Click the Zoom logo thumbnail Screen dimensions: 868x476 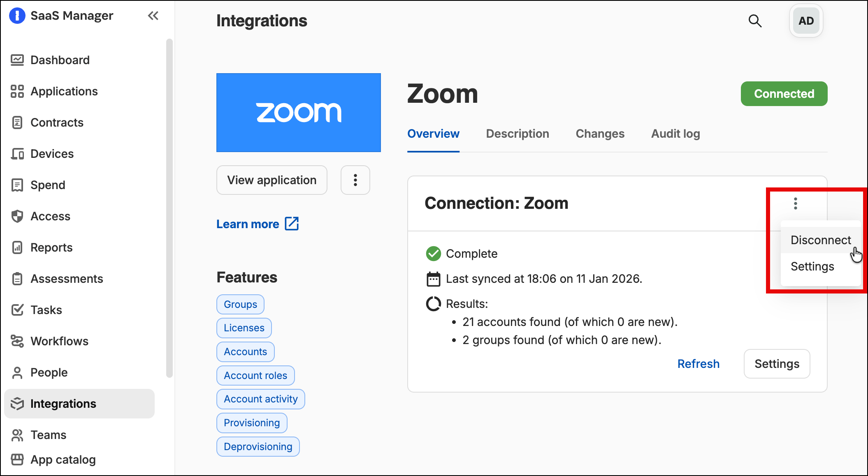pos(299,113)
